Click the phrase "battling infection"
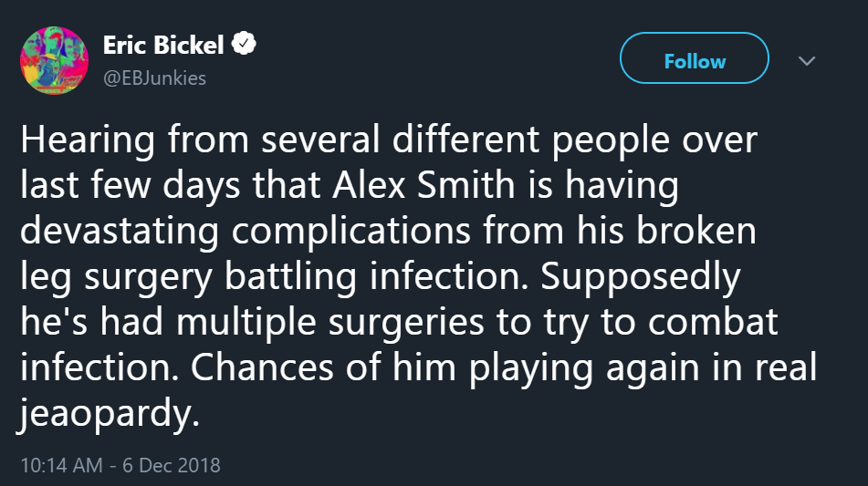 [x=377, y=276]
